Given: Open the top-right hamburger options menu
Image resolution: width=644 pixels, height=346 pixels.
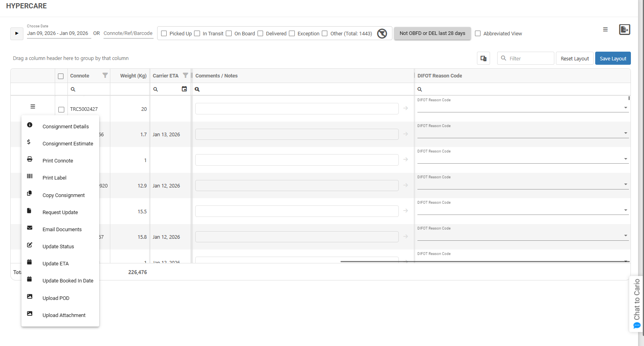Looking at the screenshot, I should (x=605, y=29).
